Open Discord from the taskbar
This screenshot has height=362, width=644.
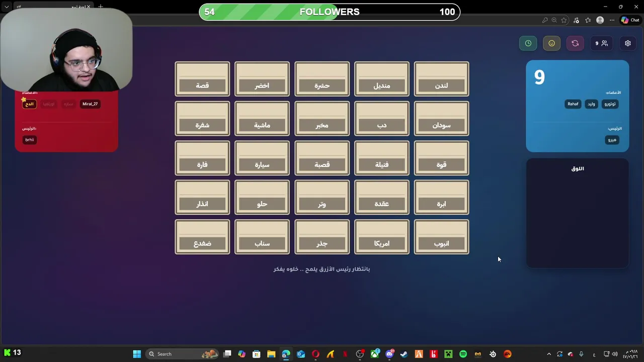(389, 354)
